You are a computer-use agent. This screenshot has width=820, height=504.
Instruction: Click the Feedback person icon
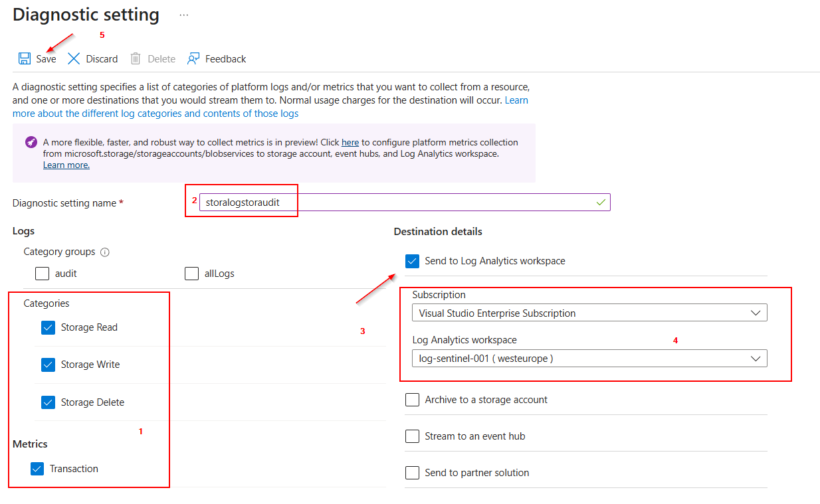tap(193, 58)
